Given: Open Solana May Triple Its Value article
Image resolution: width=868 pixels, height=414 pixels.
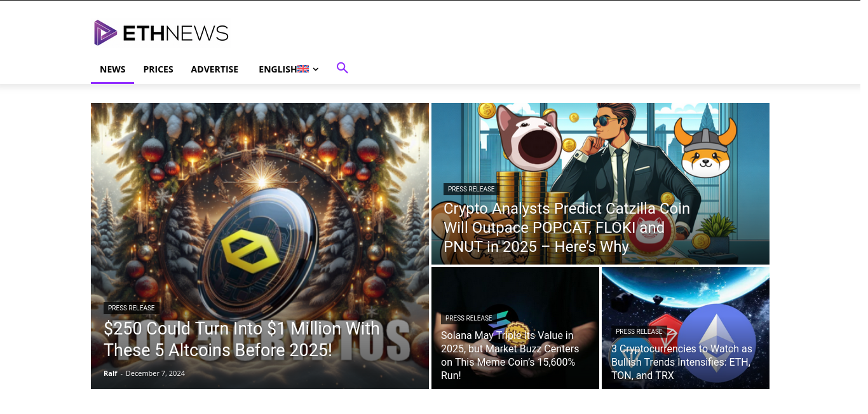Looking at the screenshot, I should tap(510, 355).
